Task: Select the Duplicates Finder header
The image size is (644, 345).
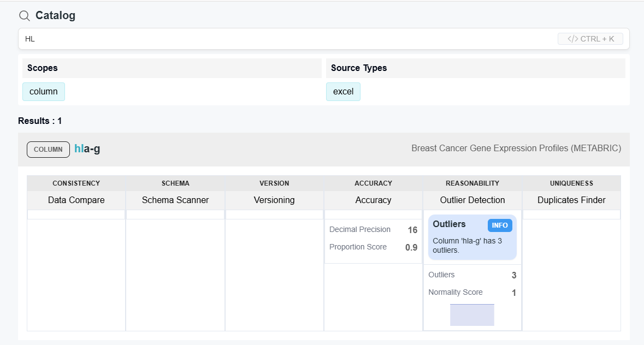Action: point(571,200)
